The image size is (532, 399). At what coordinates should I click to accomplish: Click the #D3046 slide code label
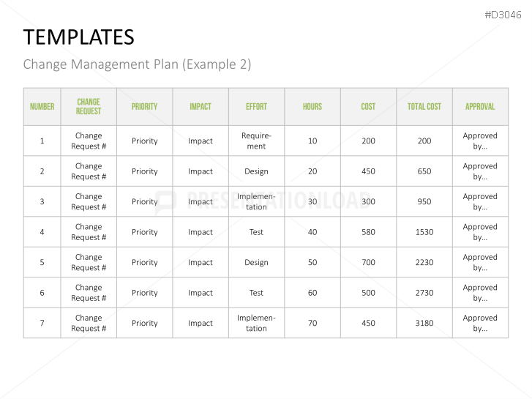coord(505,14)
